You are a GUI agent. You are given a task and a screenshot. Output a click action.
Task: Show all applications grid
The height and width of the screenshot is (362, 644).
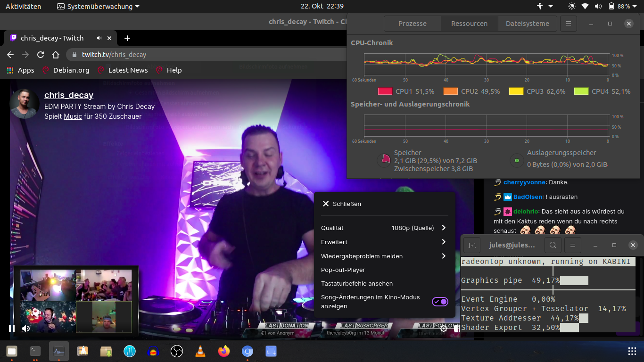coord(632,351)
